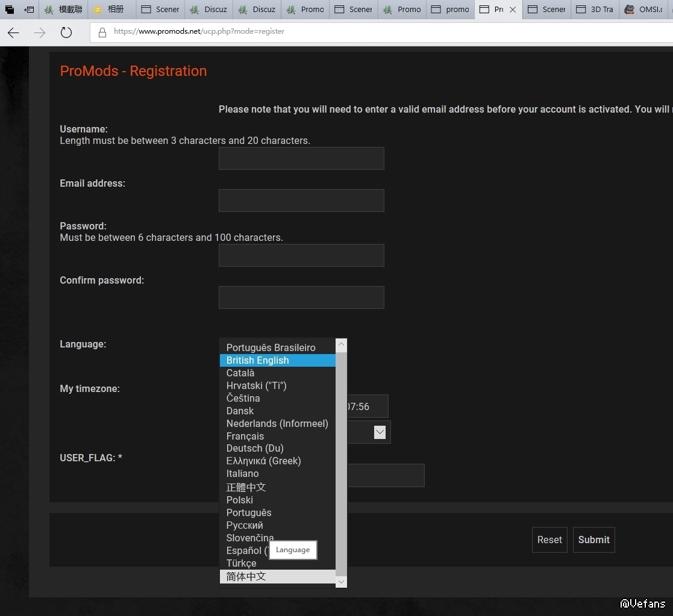Click the Username input field
This screenshot has height=616, width=673.
coord(301,158)
